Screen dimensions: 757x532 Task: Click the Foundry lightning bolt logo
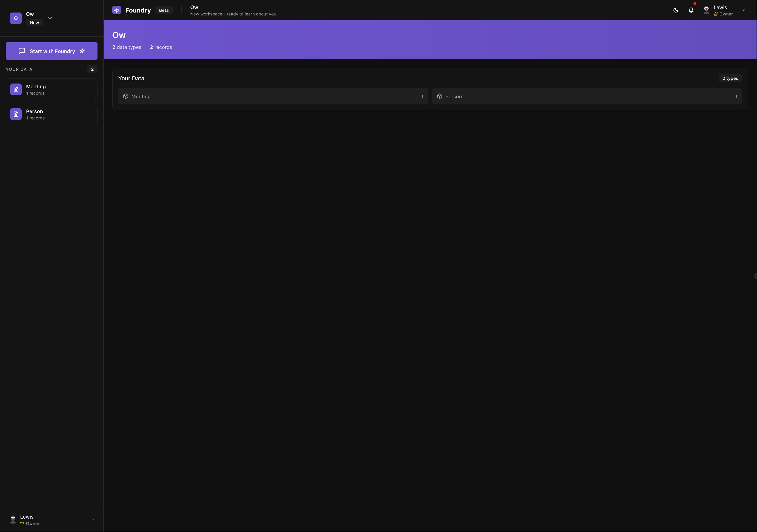[116, 10]
